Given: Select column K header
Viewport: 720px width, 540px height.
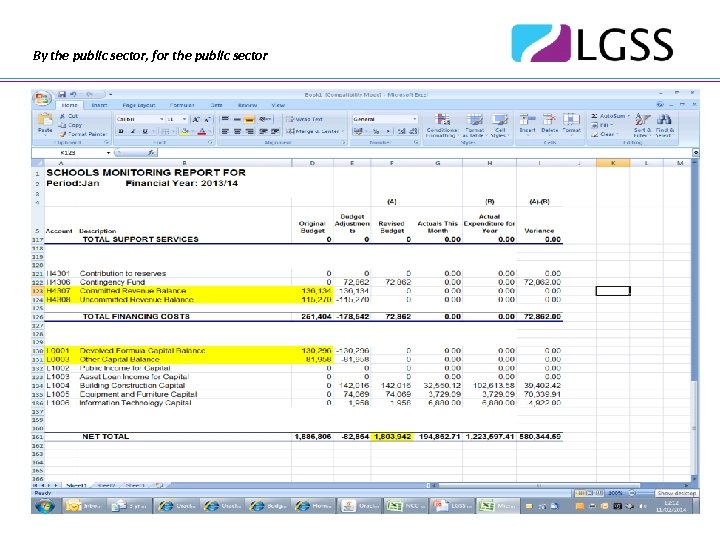Looking at the screenshot, I should pos(613,163).
